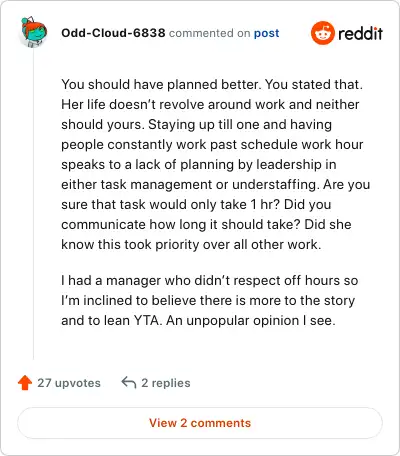The image size is (400, 456).
Task: Click the "commented on" gray text
Action: pyautogui.click(x=209, y=33)
